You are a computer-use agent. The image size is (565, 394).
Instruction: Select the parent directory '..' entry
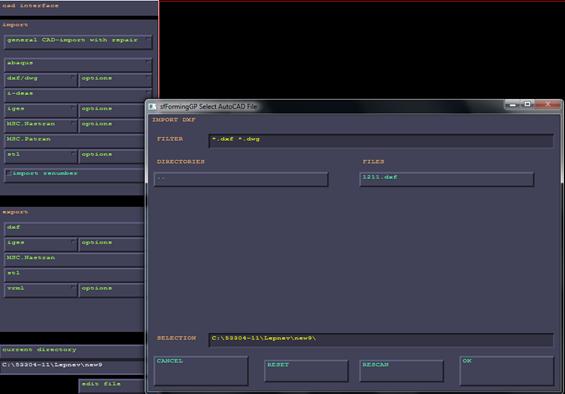click(x=241, y=179)
